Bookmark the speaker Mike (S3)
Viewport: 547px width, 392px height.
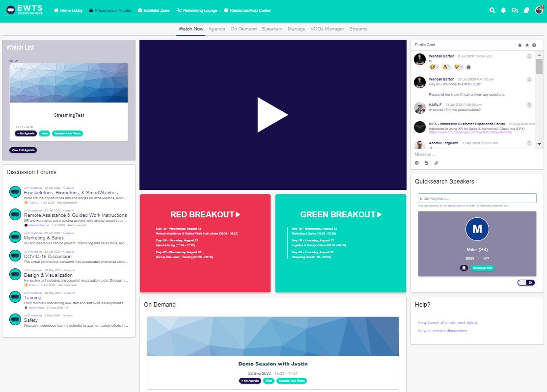point(464,268)
